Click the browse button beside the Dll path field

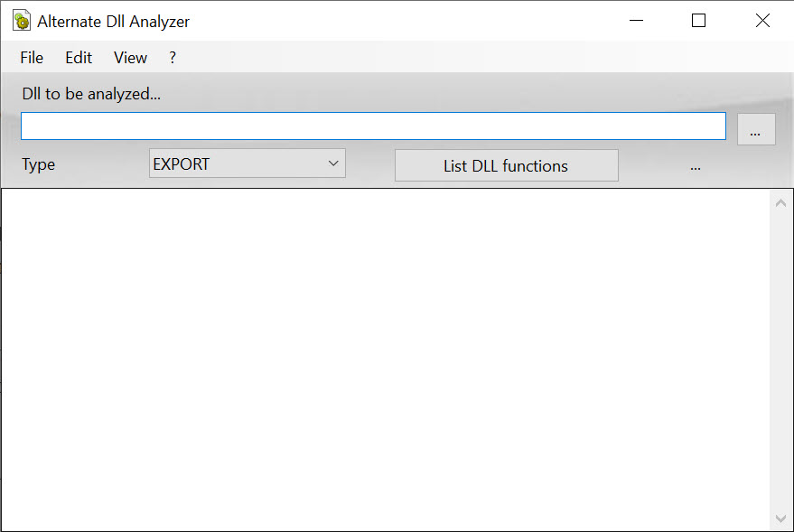click(756, 129)
